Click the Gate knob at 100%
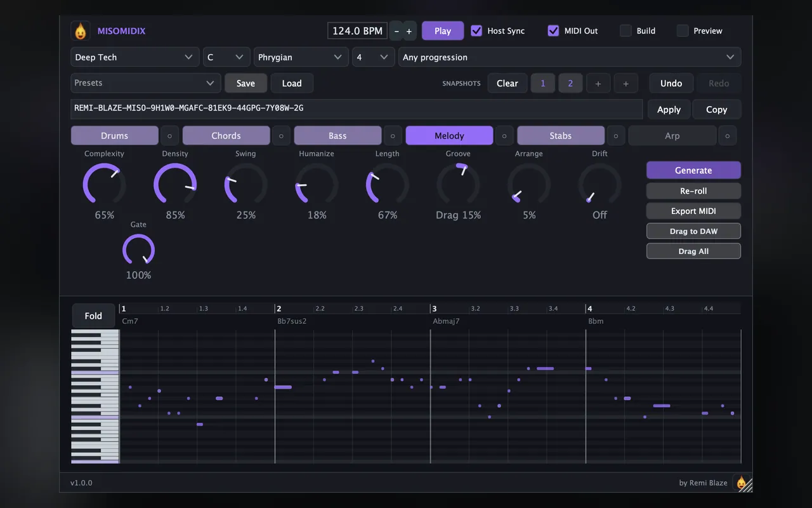Image resolution: width=812 pixels, height=508 pixels. 138,250
